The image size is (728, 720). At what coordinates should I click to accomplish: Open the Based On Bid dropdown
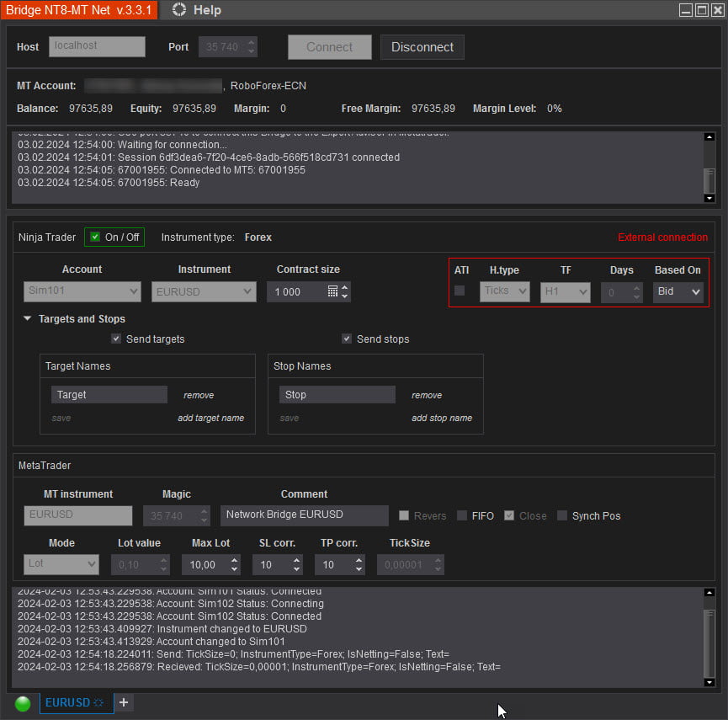(678, 291)
